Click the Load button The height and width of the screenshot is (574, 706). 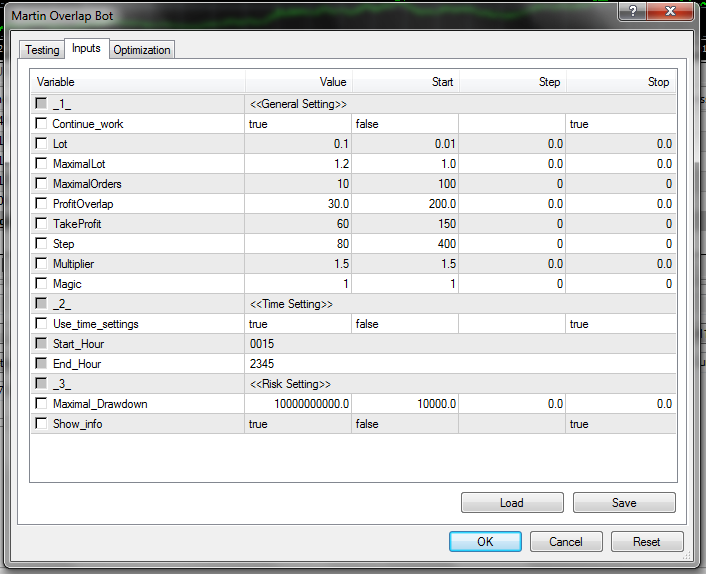pyautogui.click(x=512, y=502)
